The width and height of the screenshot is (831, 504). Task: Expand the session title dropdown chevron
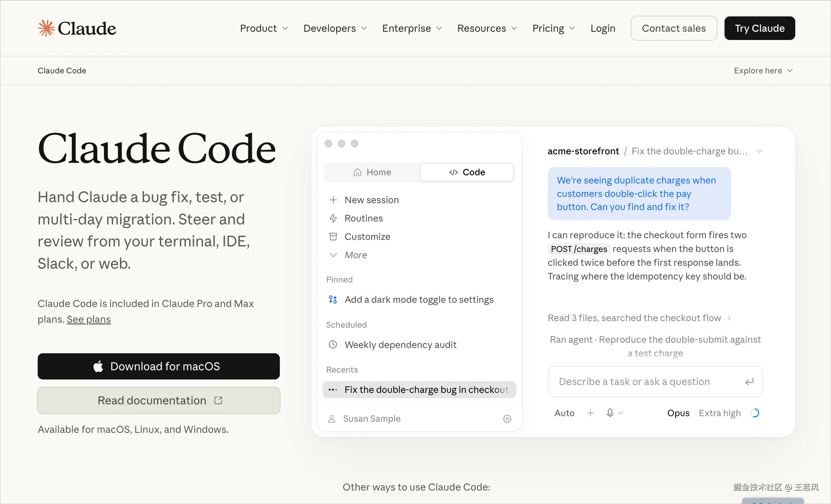tap(759, 151)
